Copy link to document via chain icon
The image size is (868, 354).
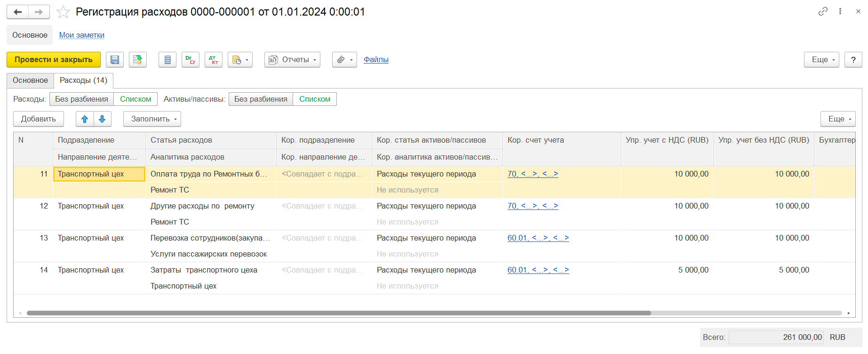click(x=823, y=11)
